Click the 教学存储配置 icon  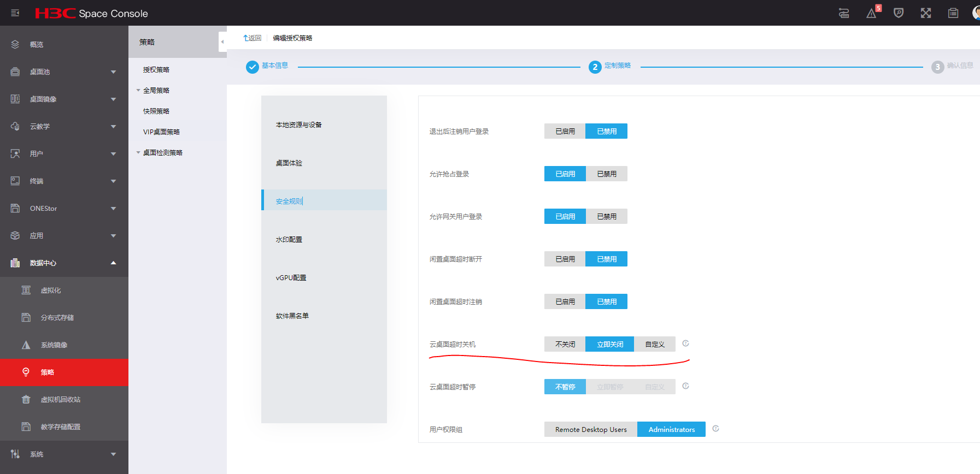click(26, 426)
